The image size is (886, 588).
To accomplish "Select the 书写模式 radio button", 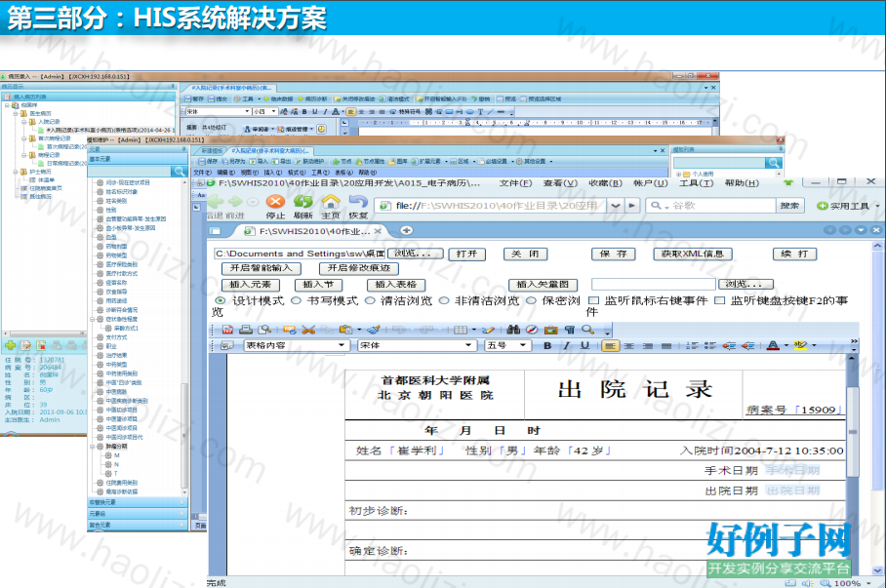I will click(296, 300).
